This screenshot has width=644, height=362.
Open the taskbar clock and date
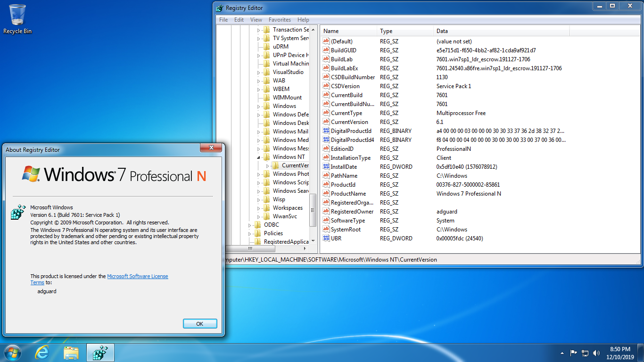pos(620,353)
